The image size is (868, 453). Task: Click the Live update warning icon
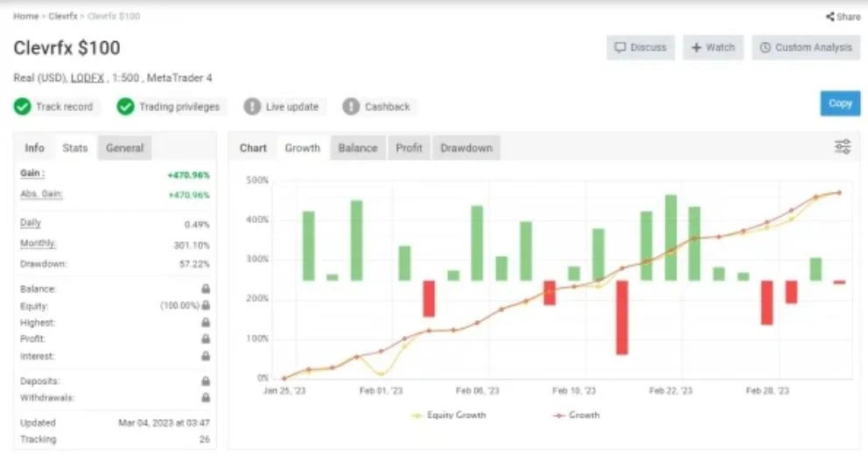pos(252,106)
